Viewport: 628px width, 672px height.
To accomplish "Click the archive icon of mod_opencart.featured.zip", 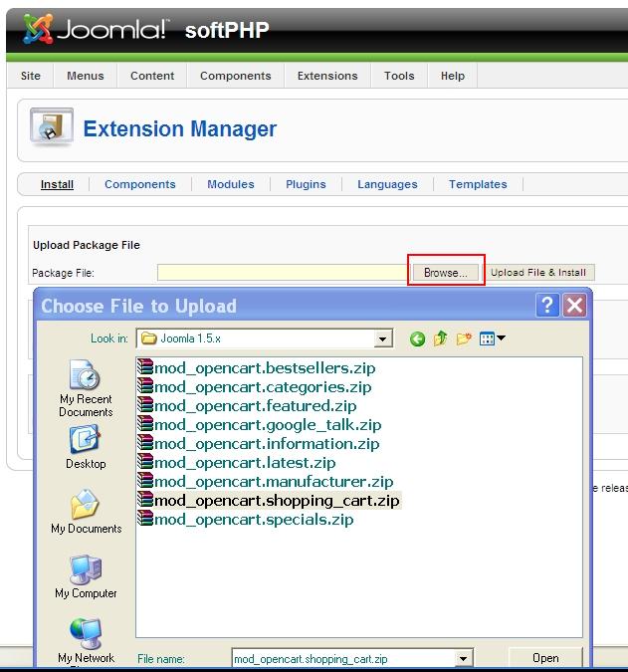I will pyautogui.click(x=145, y=405).
